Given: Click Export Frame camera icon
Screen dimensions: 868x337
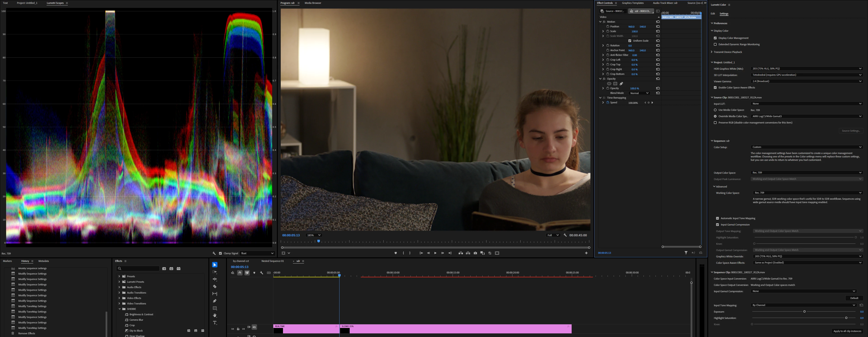Looking at the screenshot, I should pos(475,253).
